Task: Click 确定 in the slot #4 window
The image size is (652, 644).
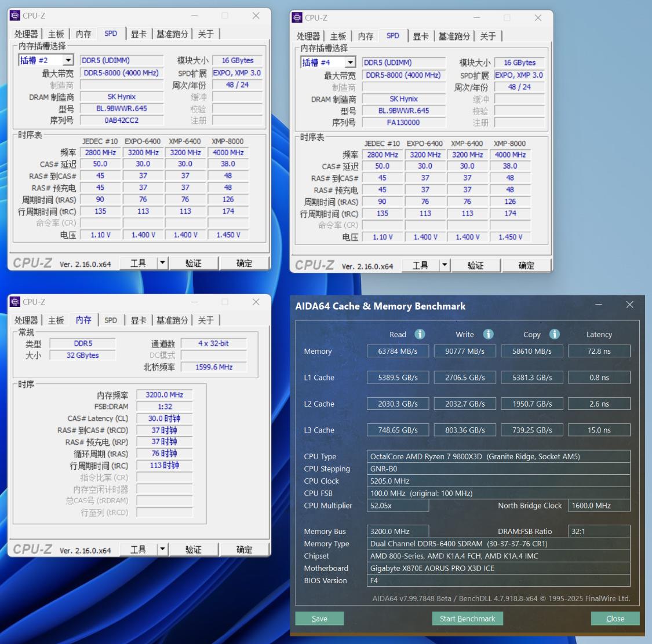Action: tap(526, 265)
